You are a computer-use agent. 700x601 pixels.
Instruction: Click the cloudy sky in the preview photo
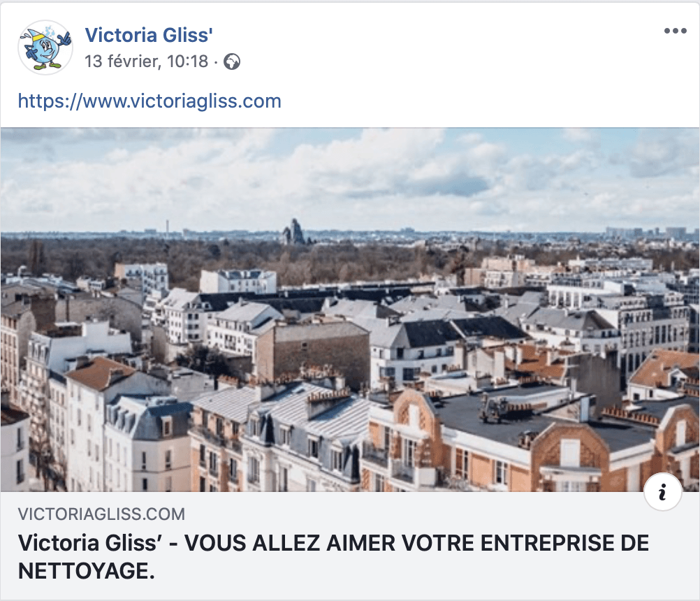pyautogui.click(x=350, y=179)
